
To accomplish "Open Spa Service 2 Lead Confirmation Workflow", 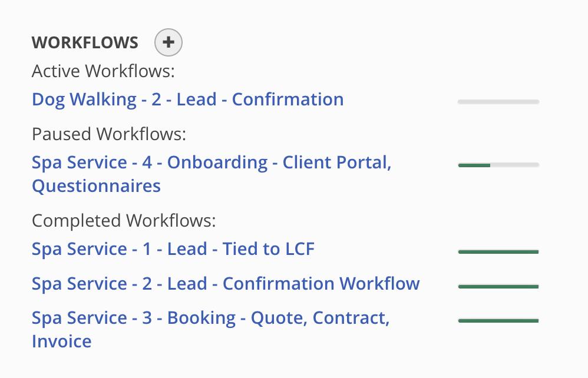I will 225,284.
